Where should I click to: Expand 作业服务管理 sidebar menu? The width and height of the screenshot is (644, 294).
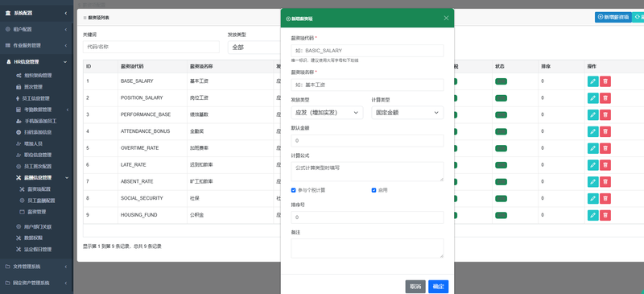click(x=36, y=46)
